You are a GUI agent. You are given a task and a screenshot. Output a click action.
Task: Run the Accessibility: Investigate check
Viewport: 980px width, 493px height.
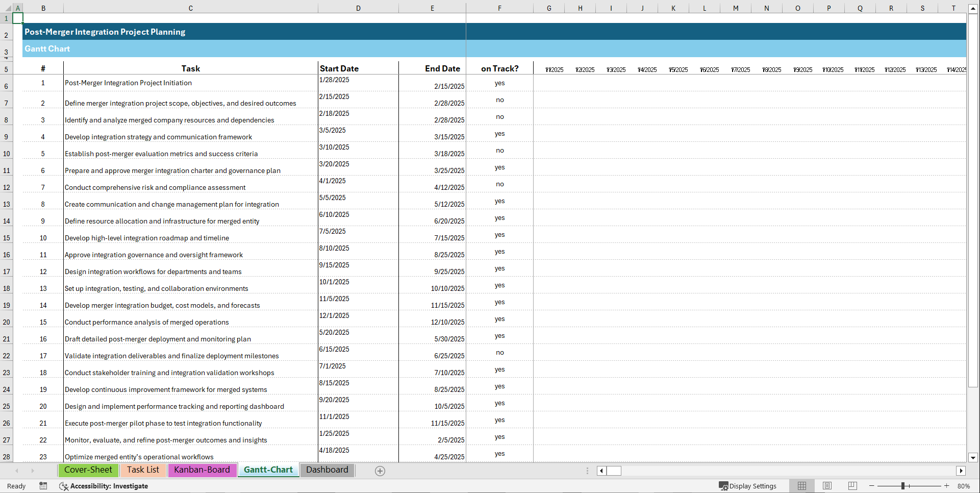(104, 486)
